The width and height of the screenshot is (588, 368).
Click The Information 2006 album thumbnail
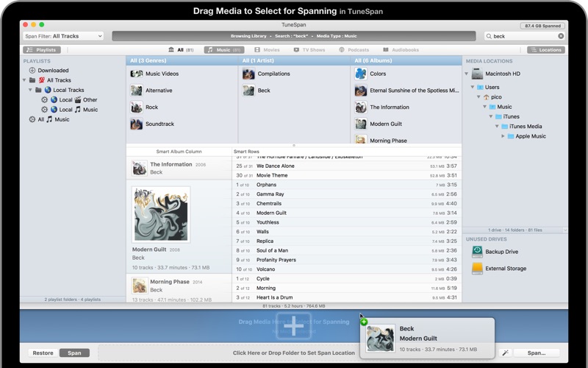[139, 168]
